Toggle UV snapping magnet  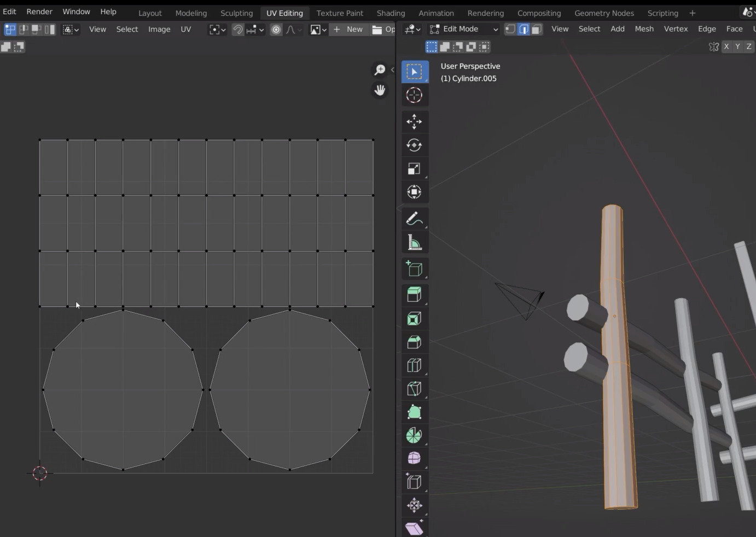[238, 30]
